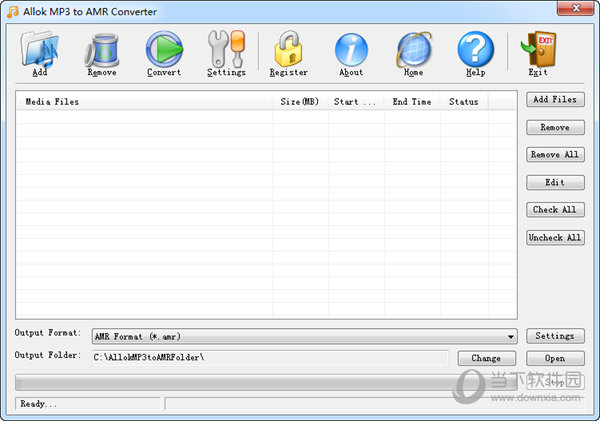This screenshot has width=600, height=421.
Task: Sort by the Size(MB) column header
Action: [300, 102]
